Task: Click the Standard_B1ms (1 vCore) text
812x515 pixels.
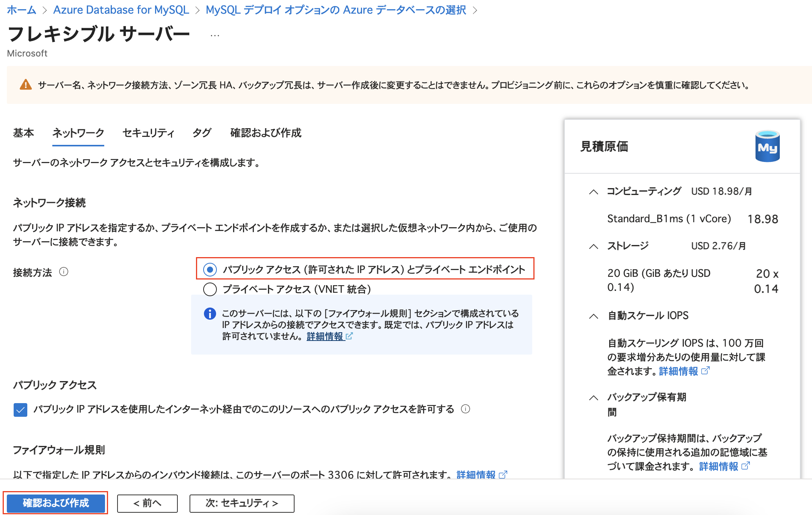Action: coord(669,219)
